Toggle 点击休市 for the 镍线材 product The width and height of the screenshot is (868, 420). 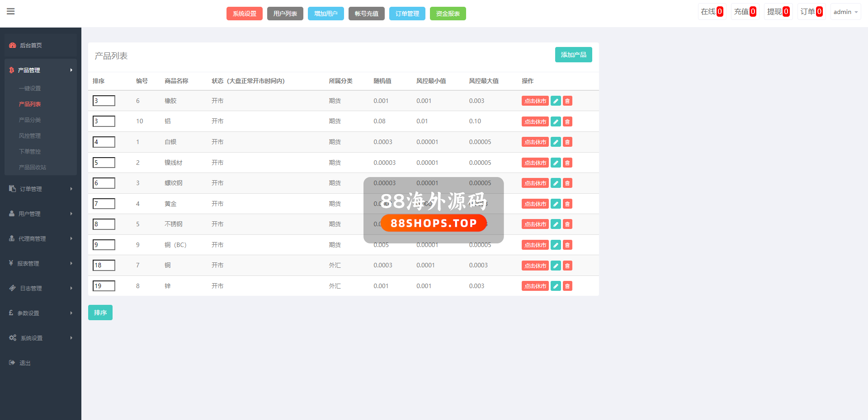535,163
